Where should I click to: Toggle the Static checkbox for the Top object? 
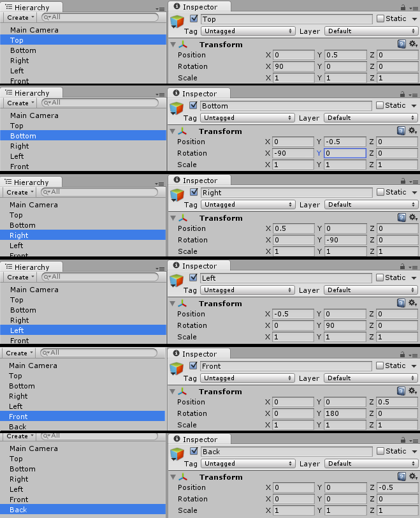coord(380,18)
